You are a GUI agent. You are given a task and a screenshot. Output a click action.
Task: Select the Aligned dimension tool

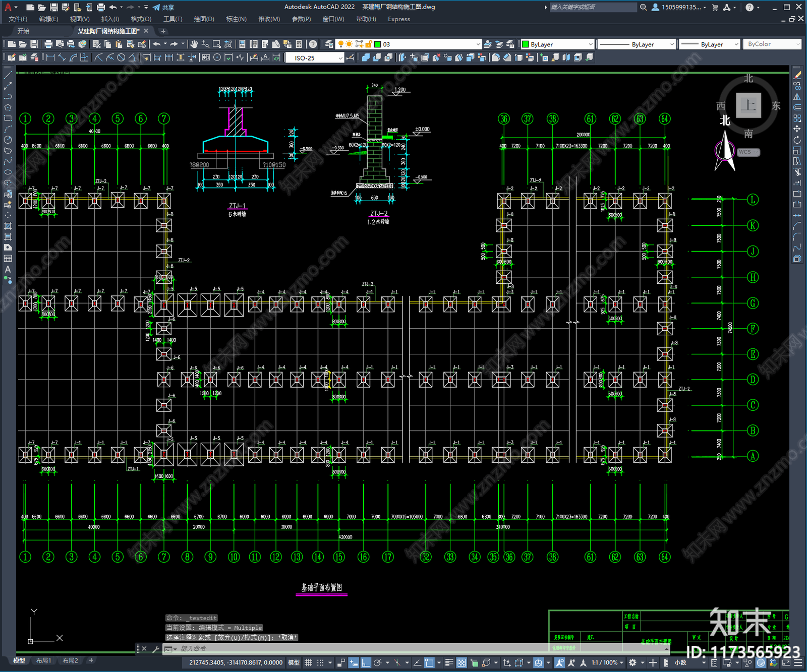point(62,57)
